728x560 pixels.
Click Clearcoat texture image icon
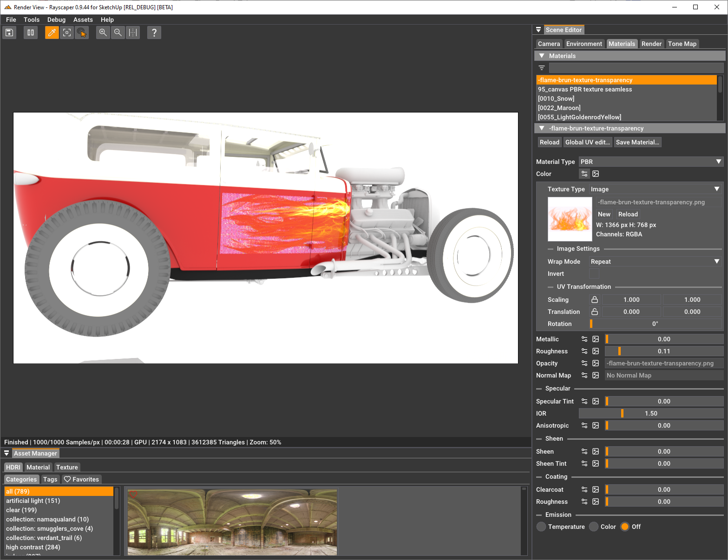point(596,489)
